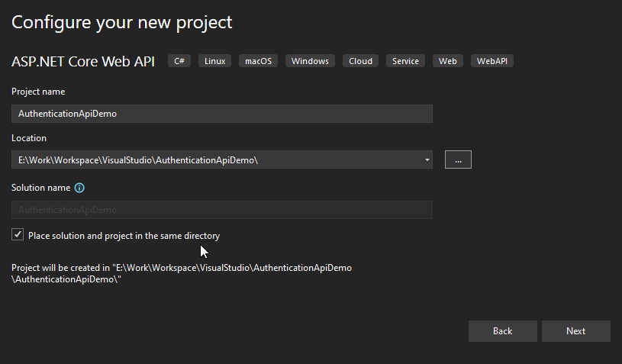This screenshot has width=622, height=364.
Task: Click the Location path combo box
Action: [218, 159]
